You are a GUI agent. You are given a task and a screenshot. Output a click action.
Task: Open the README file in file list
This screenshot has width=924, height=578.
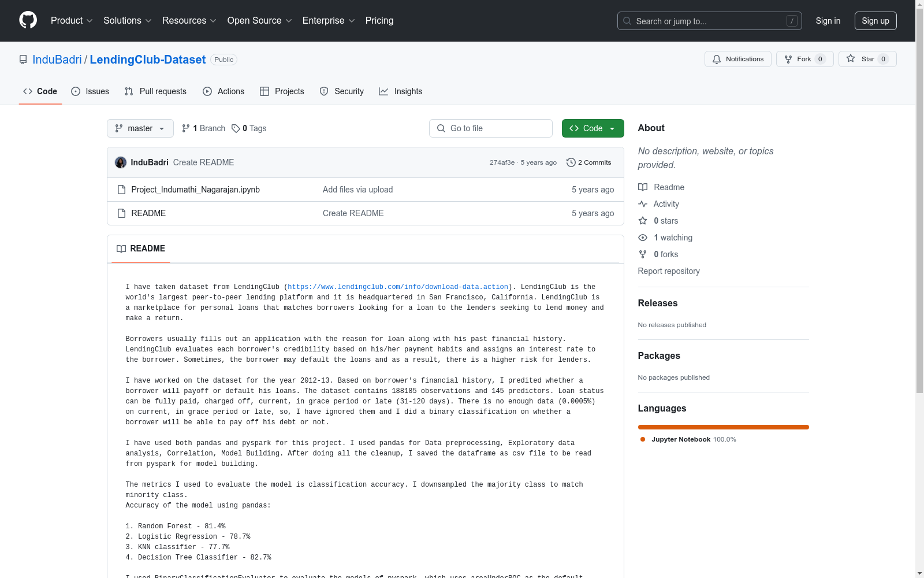[x=148, y=213]
